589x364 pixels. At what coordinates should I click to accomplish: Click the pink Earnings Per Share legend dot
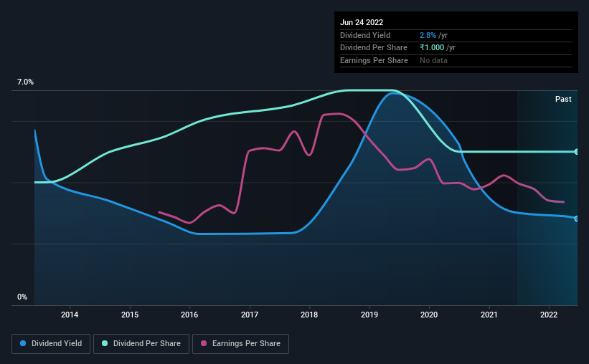[204, 343]
